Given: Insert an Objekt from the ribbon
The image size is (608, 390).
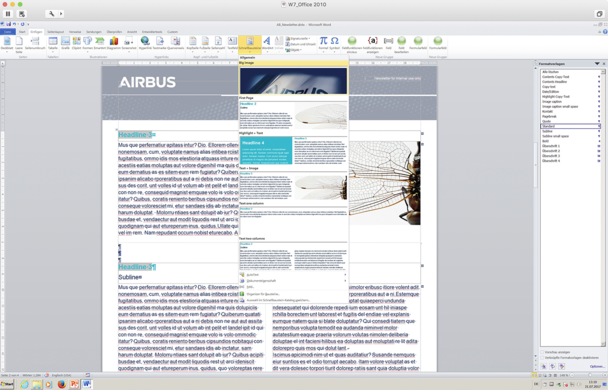Looking at the screenshot, I should coord(295,50).
